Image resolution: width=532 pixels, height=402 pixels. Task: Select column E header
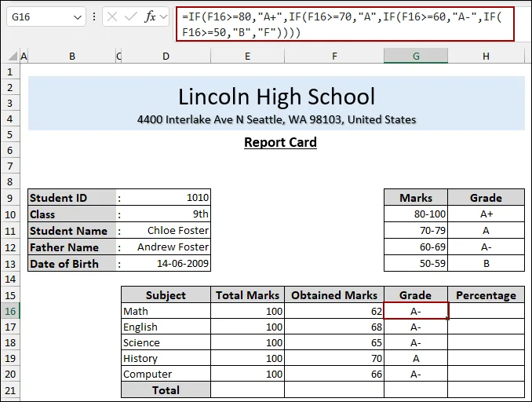click(x=247, y=56)
